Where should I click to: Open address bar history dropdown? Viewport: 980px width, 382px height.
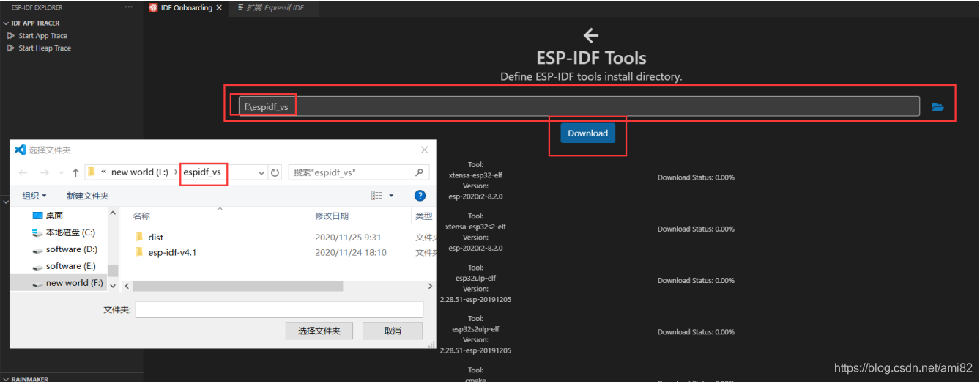pos(261,173)
